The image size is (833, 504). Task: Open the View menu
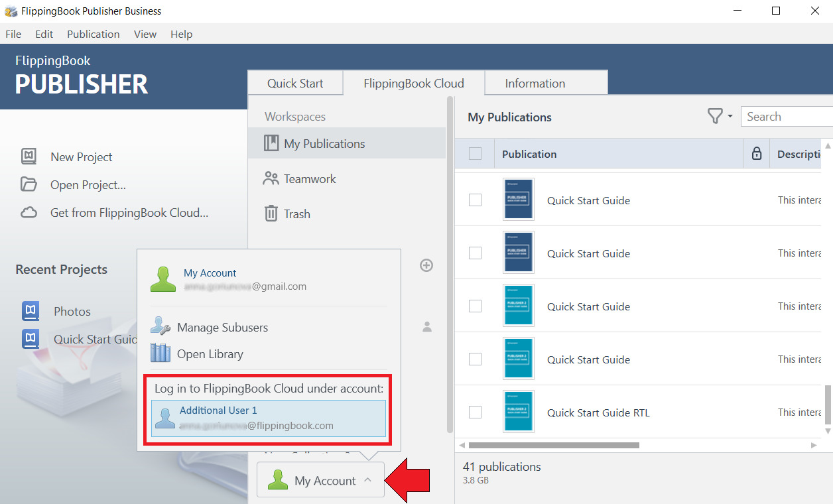pyautogui.click(x=145, y=34)
